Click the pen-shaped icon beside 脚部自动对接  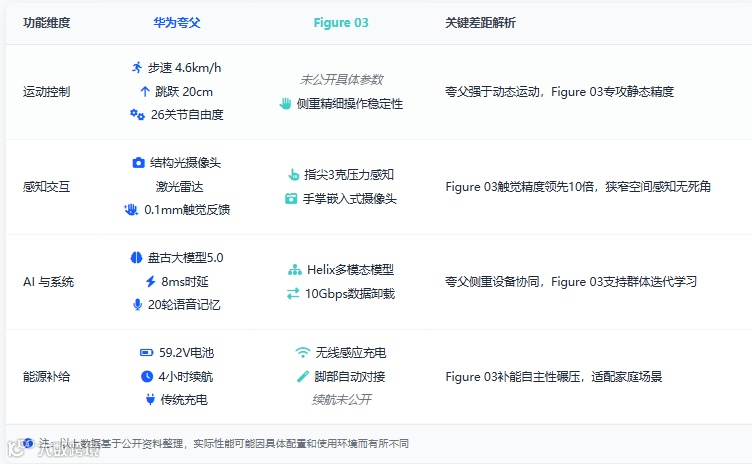coord(303,376)
